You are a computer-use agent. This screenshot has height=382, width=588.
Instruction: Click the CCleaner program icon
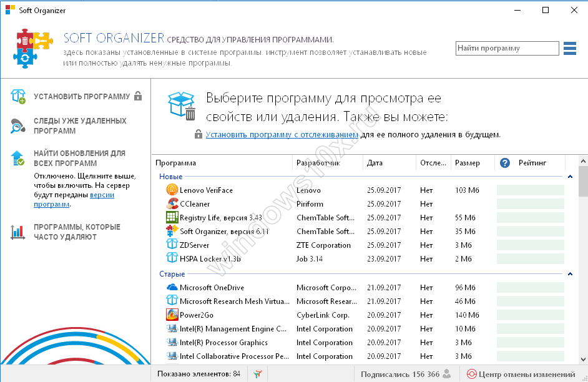[x=172, y=204]
